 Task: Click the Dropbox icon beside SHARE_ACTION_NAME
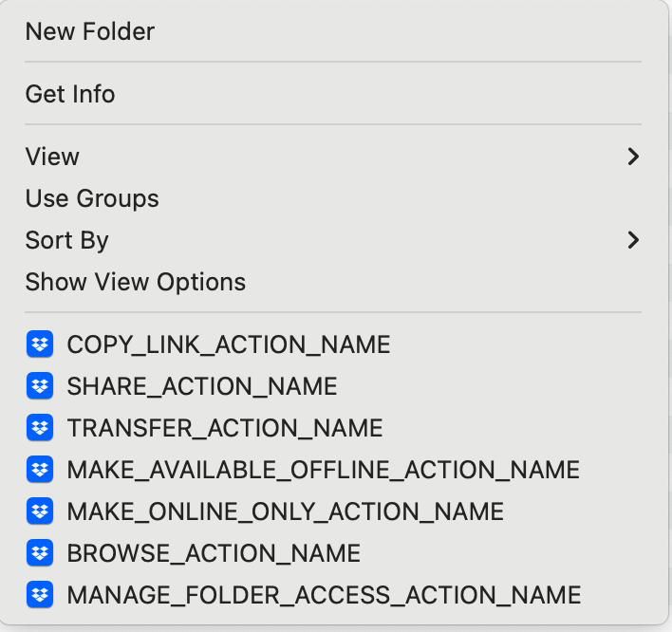[39, 386]
